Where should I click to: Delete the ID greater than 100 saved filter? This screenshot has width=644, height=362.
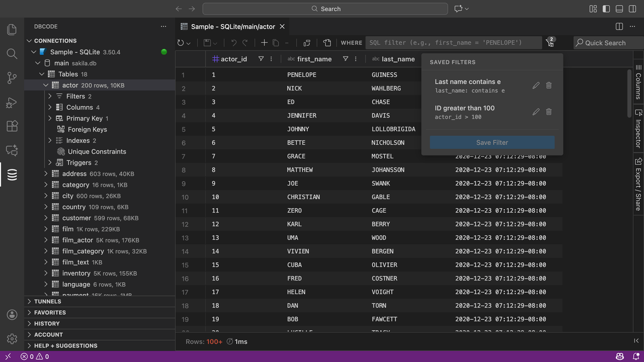pos(548,112)
